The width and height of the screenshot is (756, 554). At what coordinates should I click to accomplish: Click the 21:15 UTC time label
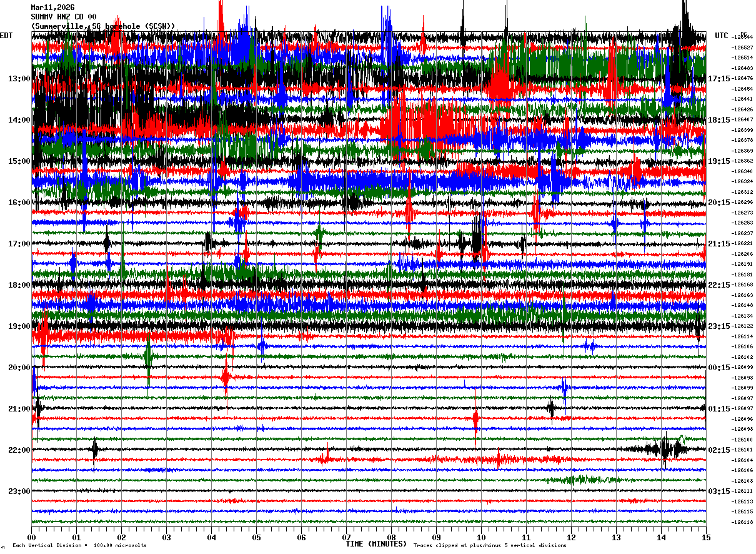[x=719, y=244]
